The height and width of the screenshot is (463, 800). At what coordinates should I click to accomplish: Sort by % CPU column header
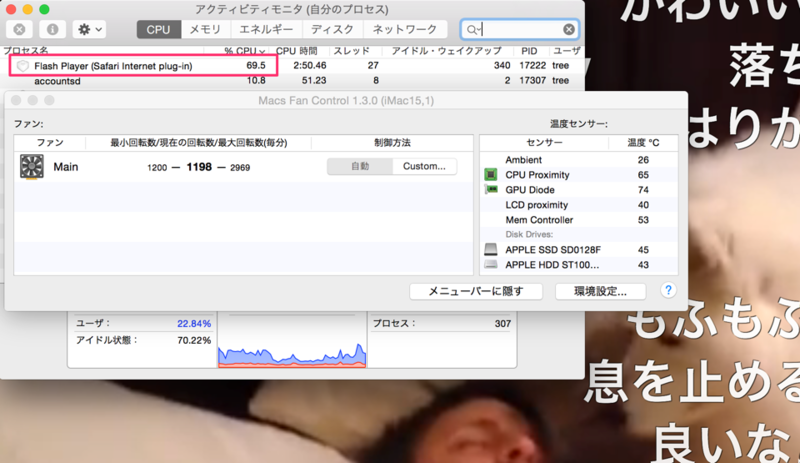click(244, 51)
